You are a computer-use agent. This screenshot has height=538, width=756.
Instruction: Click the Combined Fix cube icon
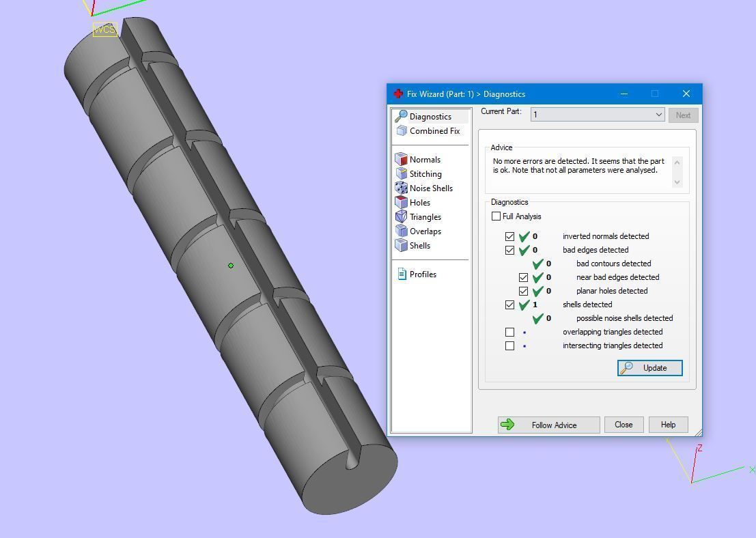pyautogui.click(x=401, y=130)
